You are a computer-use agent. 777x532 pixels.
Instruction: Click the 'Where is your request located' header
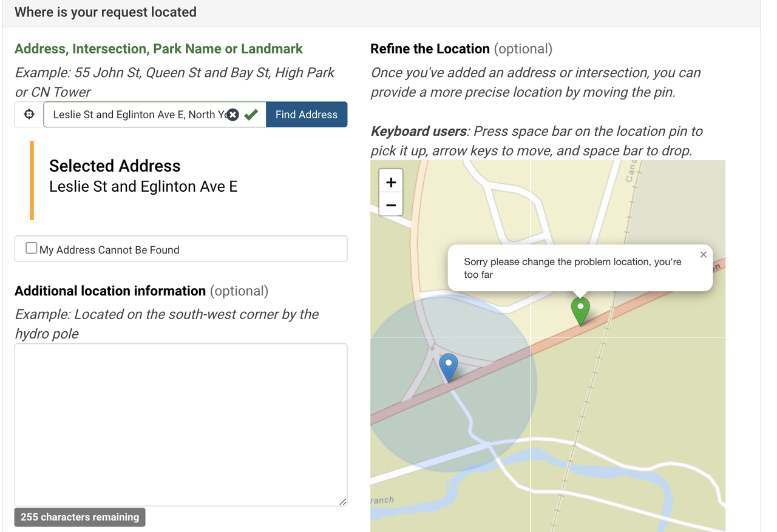106,12
